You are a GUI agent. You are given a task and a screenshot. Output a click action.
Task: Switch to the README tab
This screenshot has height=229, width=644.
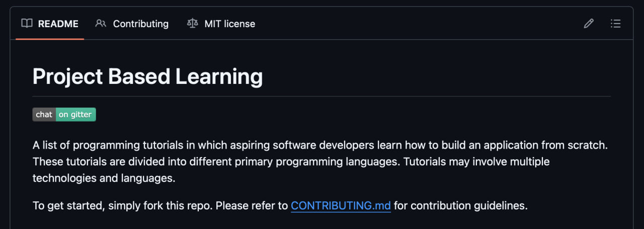(50, 24)
